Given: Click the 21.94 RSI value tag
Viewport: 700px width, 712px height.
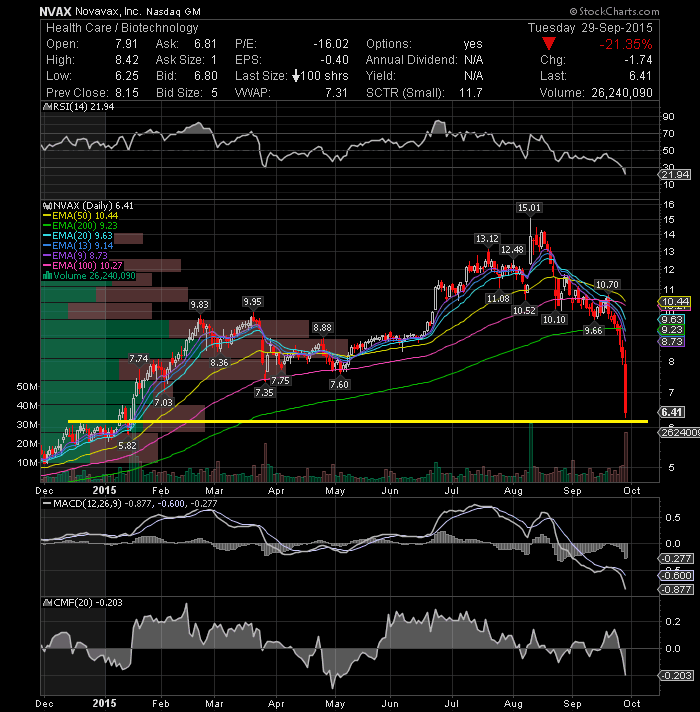Looking at the screenshot, I should click(675, 175).
